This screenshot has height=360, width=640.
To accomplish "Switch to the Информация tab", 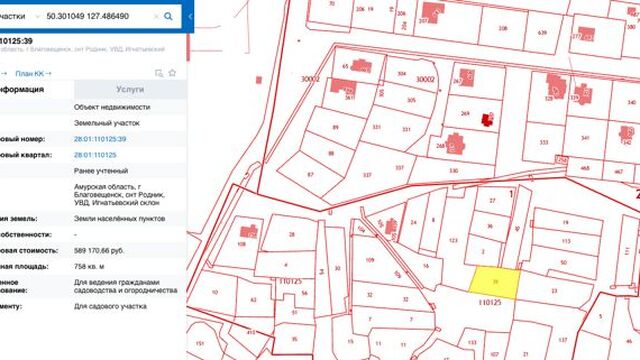I will [x=22, y=89].
